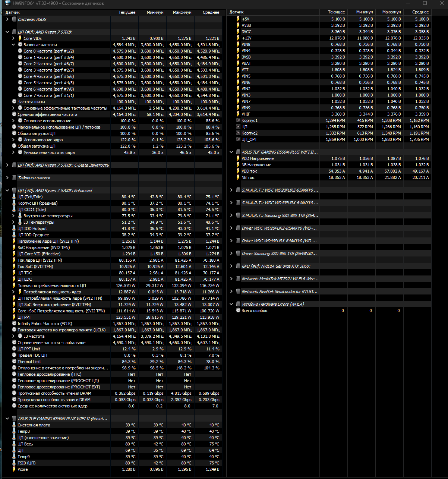This screenshot has width=448, height=479.
Task: Click the bolt icon for +5V
Action: 238,19
